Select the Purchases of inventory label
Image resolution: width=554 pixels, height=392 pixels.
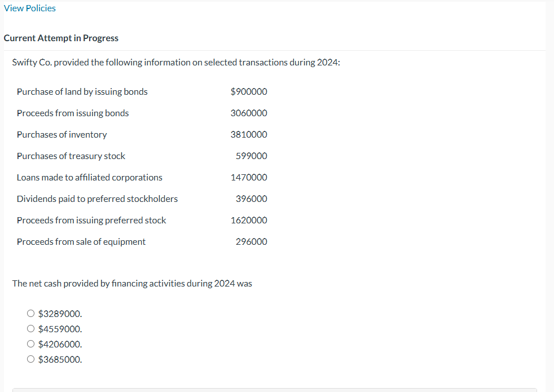[x=62, y=134]
